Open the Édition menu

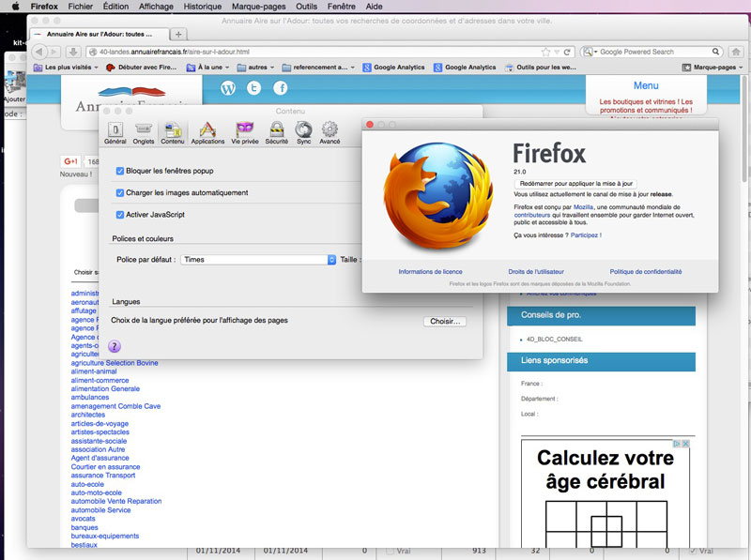tap(115, 7)
